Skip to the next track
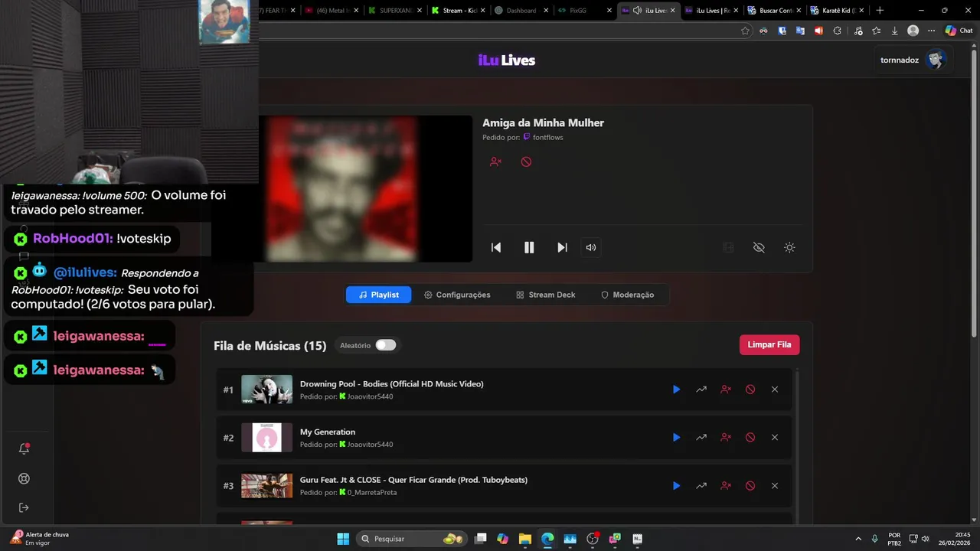Image resolution: width=980 pixels, height=551 pixels. coord(562,247)
